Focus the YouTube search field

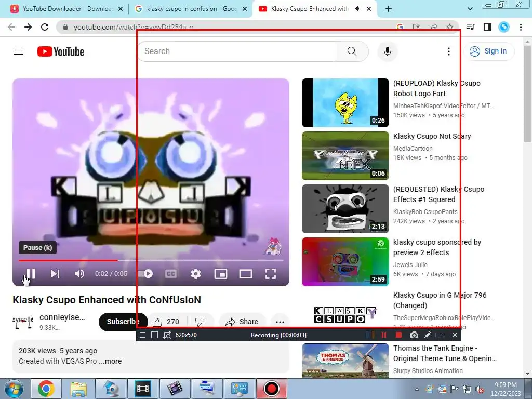236,51
